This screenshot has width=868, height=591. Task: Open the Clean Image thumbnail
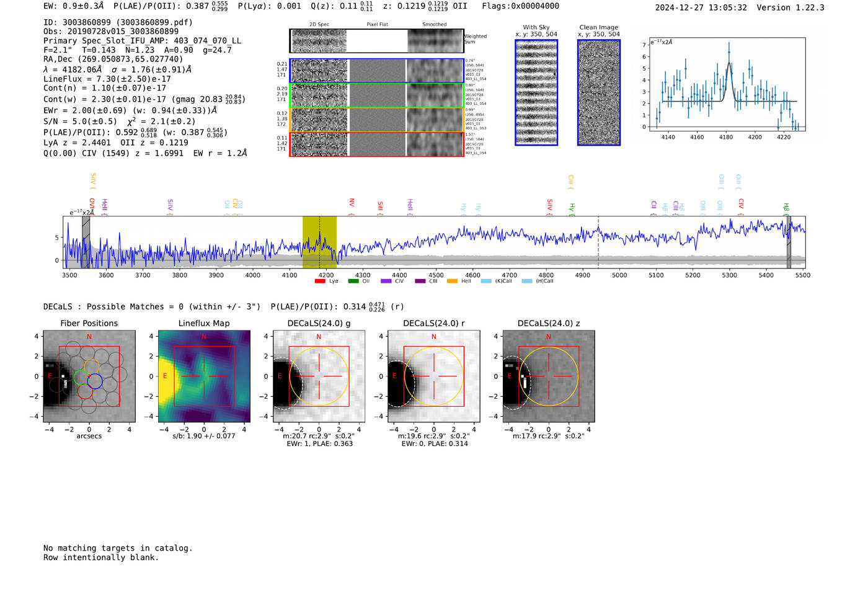(599, 92)
